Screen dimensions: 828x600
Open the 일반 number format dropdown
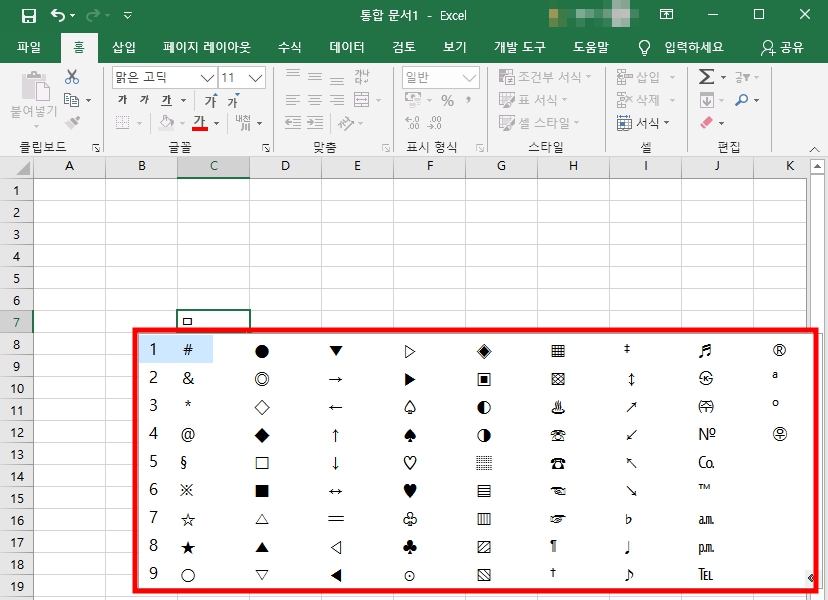pos(466,77)
